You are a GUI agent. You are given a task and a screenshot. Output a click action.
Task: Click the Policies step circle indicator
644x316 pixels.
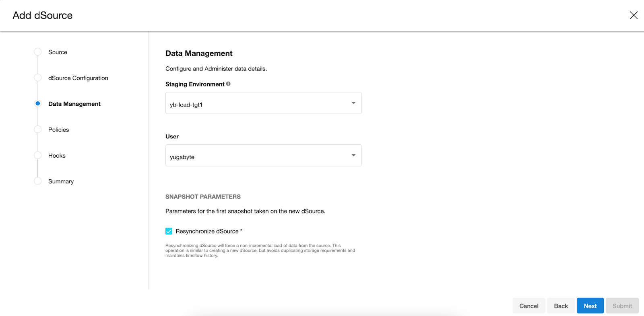[38, 129]
